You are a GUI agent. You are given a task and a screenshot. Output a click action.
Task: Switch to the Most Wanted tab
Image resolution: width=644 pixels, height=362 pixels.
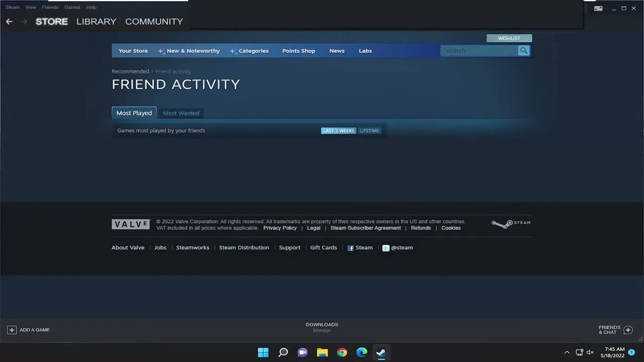point(181,113)
